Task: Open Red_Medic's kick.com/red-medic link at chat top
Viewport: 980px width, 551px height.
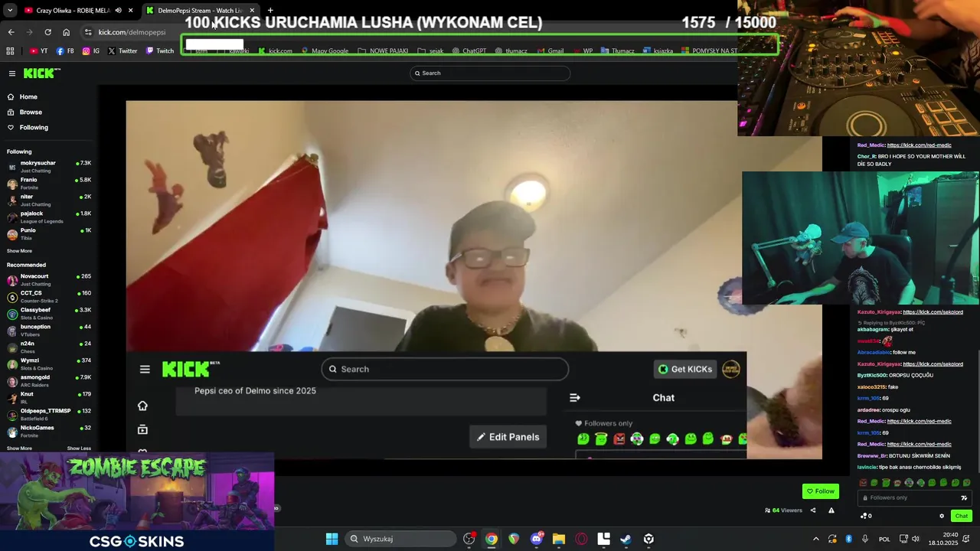Action: pos(919,145)
